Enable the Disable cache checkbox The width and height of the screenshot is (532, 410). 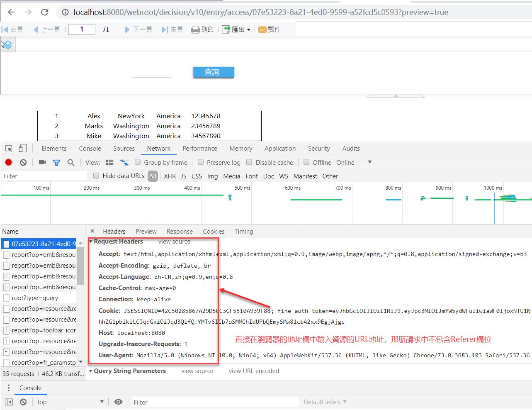249,162
